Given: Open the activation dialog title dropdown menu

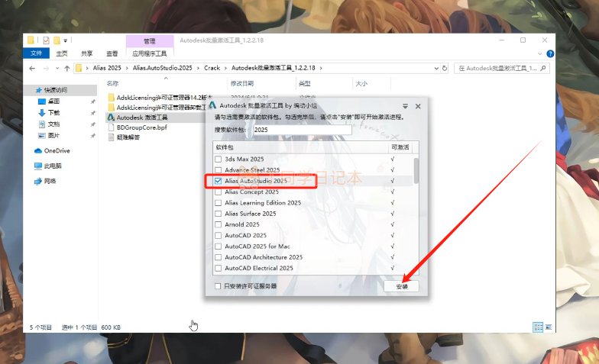Looking at the screenshot, I should click(405, 106).
